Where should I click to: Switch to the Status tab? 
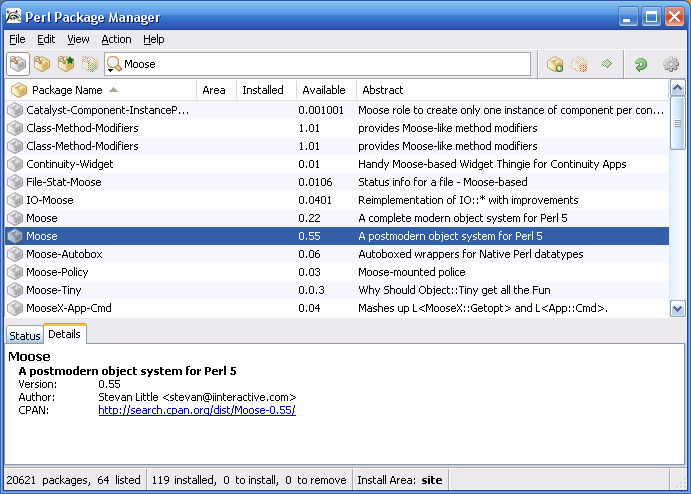pyautogui.click(x=25, y=336)
